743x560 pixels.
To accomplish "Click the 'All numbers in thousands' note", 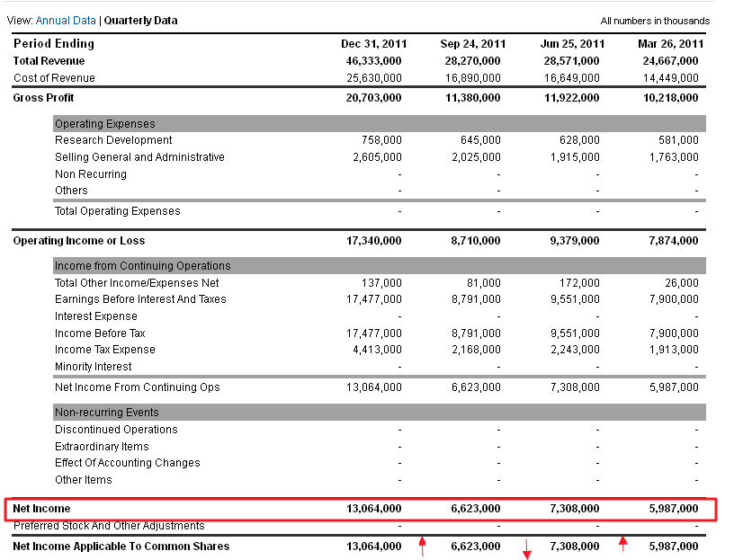I will [x=655, y=21].
